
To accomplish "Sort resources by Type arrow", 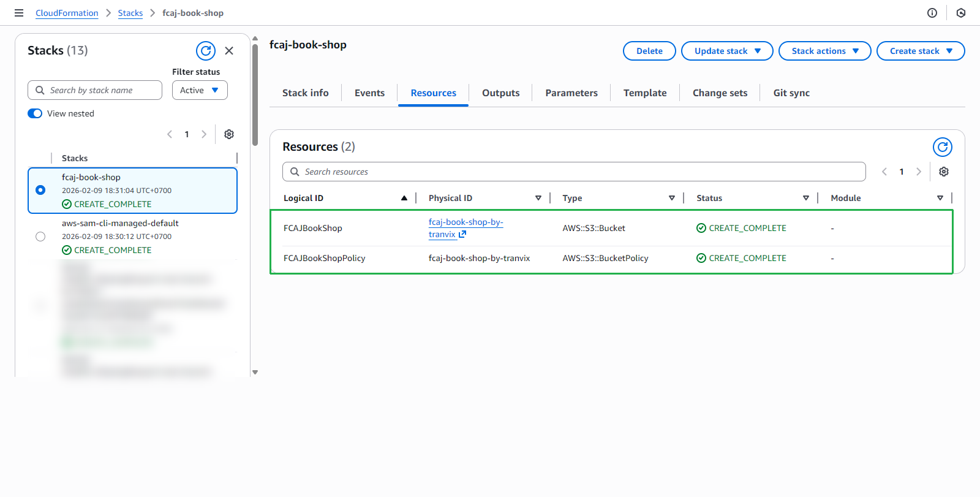I will coord(672,198).
